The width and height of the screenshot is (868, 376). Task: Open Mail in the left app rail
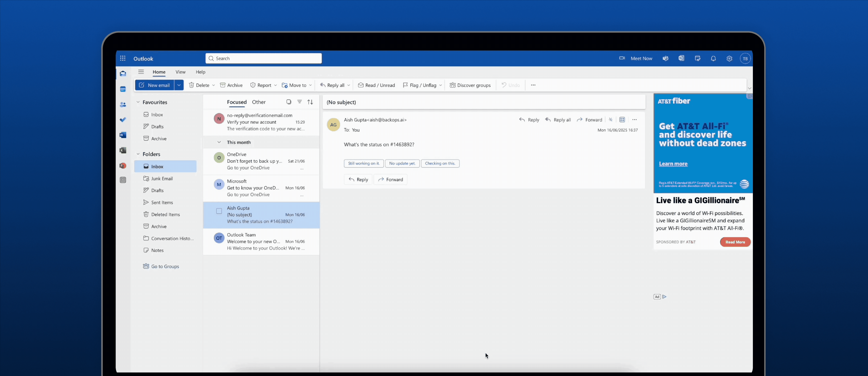click(x=123, y=74)
